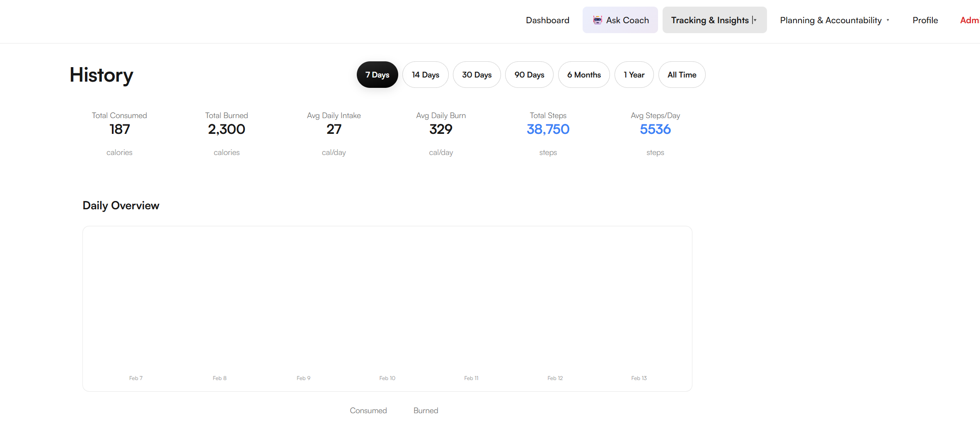Show history for 1 Year
This screenshot has width=980, height=448.
click(x=634, y=75)
